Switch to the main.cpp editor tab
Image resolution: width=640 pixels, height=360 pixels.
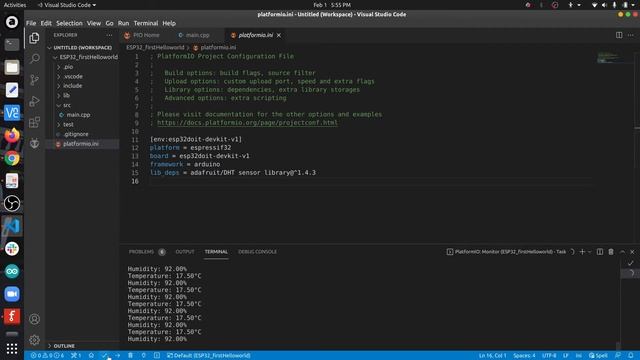click(198, 35)
